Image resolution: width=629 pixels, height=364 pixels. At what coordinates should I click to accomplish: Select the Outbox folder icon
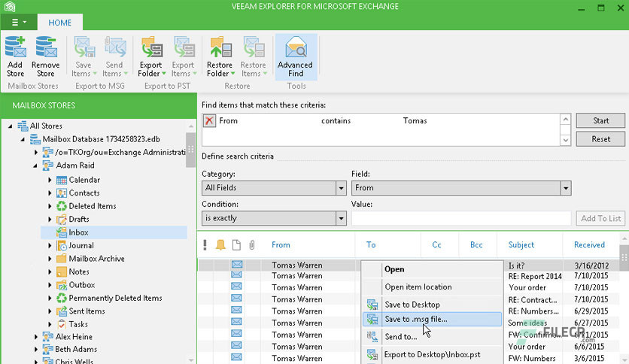pyautogui.click(x=62, y=285)
